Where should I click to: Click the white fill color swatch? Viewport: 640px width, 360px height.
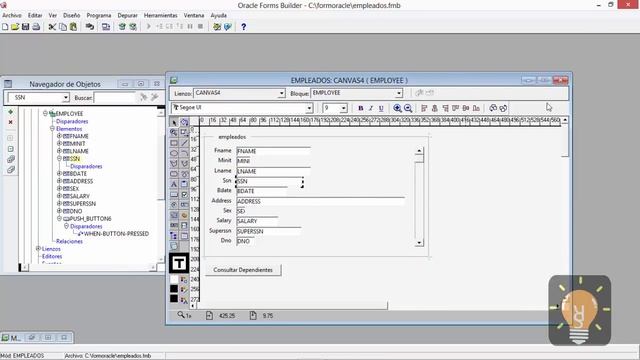(x=174, y=279)
